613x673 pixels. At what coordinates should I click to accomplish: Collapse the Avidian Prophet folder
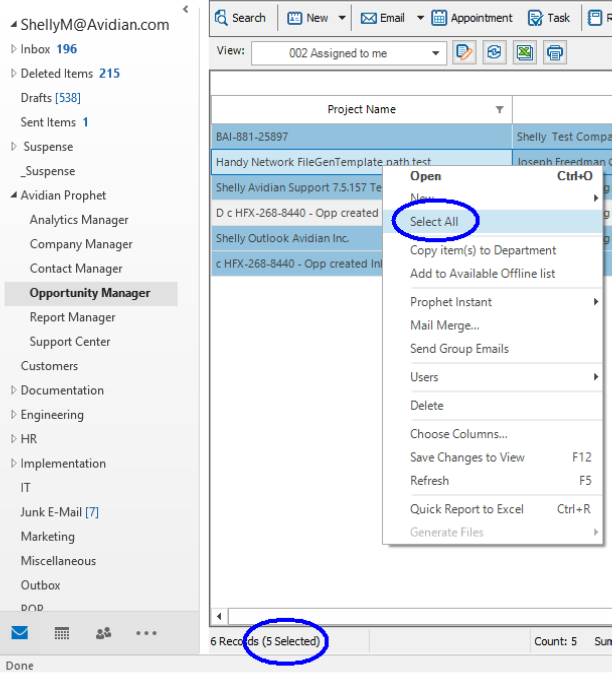click(x=14, y=195)
